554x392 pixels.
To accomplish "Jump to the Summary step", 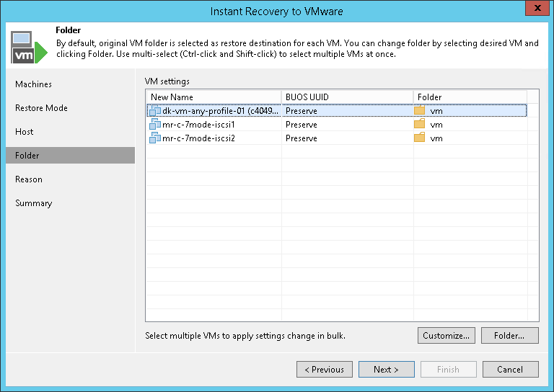I will click(34, 203).
